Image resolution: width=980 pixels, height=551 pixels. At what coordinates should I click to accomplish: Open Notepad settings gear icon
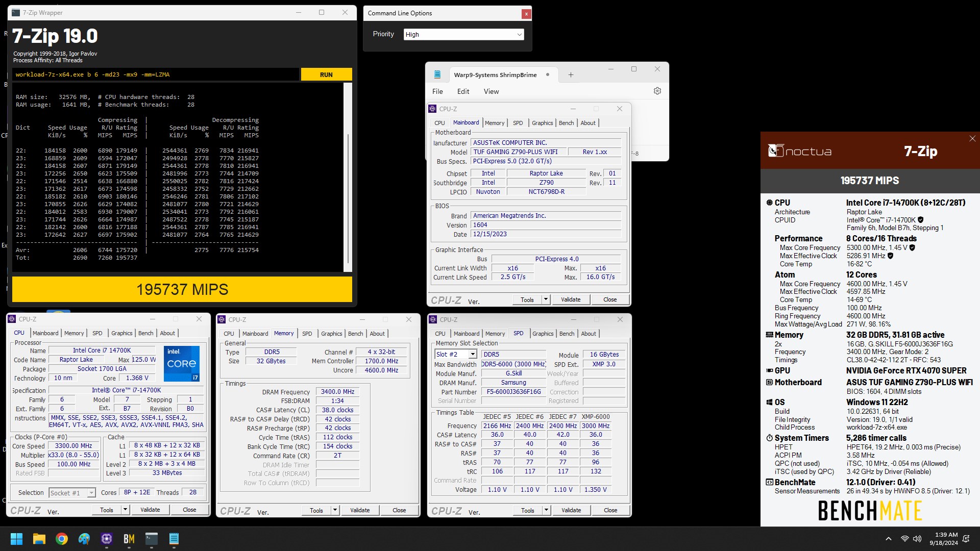coord(657,91)
